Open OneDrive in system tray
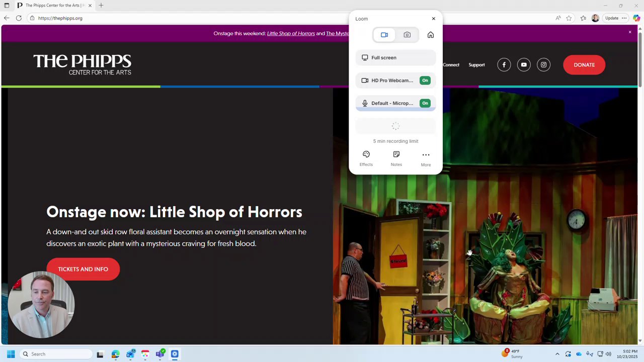The height and width of the screenshot is (362, 644). click(579, 354)
